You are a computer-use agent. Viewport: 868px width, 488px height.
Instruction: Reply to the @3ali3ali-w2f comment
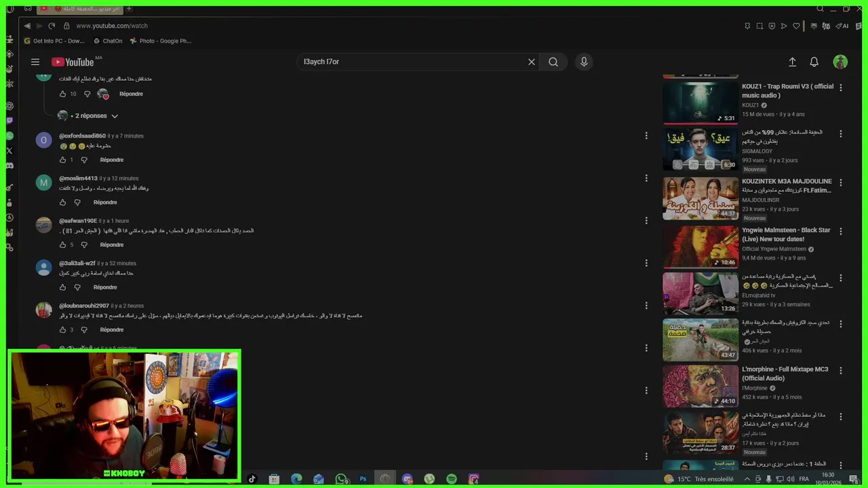point(105,287)
